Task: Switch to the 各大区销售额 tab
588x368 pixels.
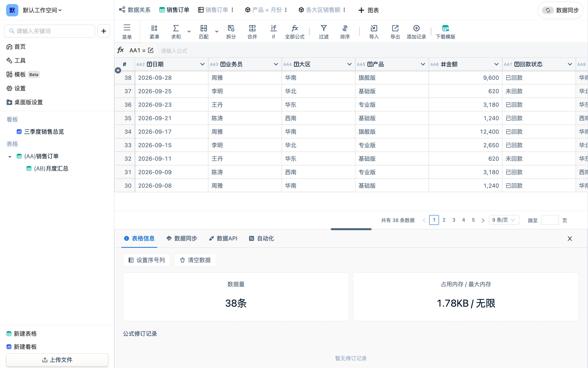Action: (320, 10)
